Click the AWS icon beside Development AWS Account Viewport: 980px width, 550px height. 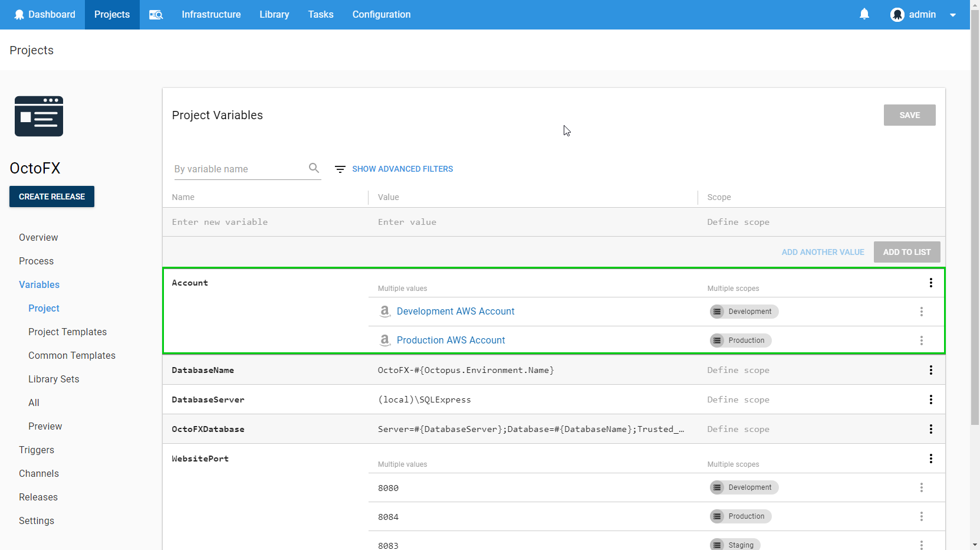[x=385, y=311]
